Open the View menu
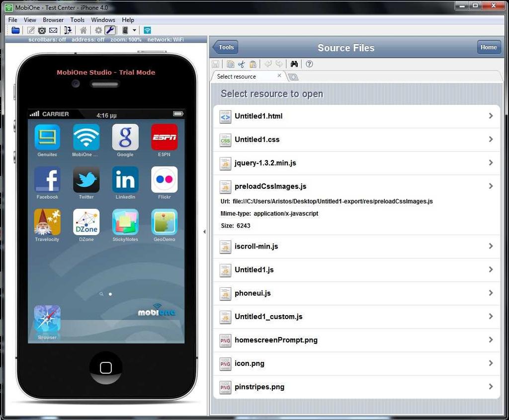 [x=30, y=20]
